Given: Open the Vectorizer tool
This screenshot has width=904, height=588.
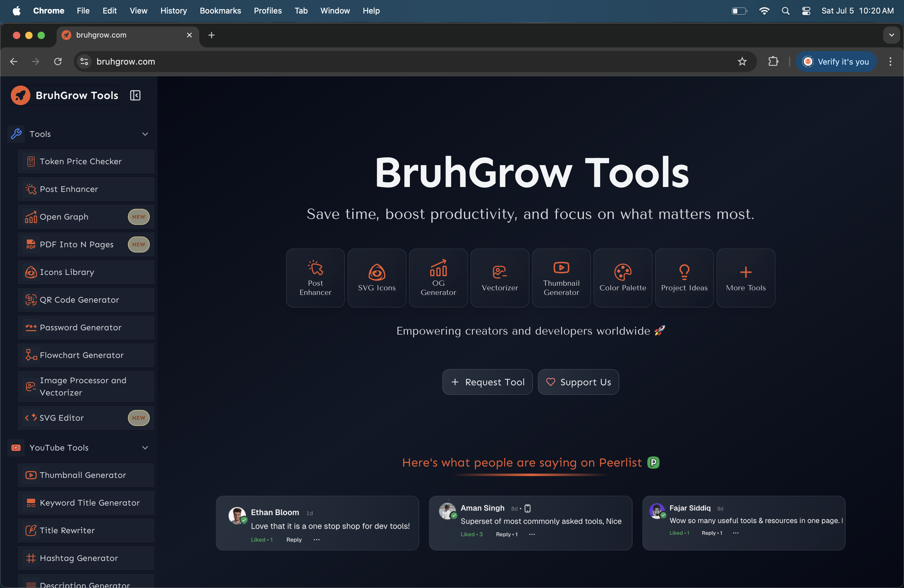Looking at the screenshot, I should (x=499, y=278).
